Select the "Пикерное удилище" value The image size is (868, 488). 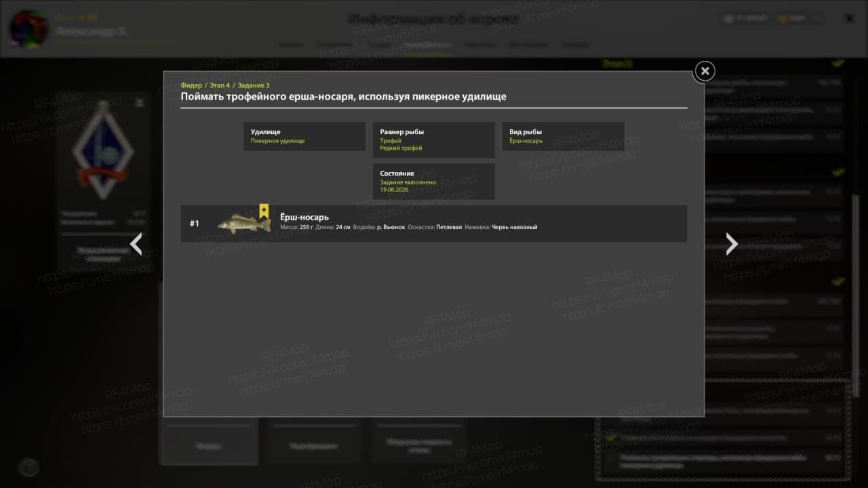[277, 141]
